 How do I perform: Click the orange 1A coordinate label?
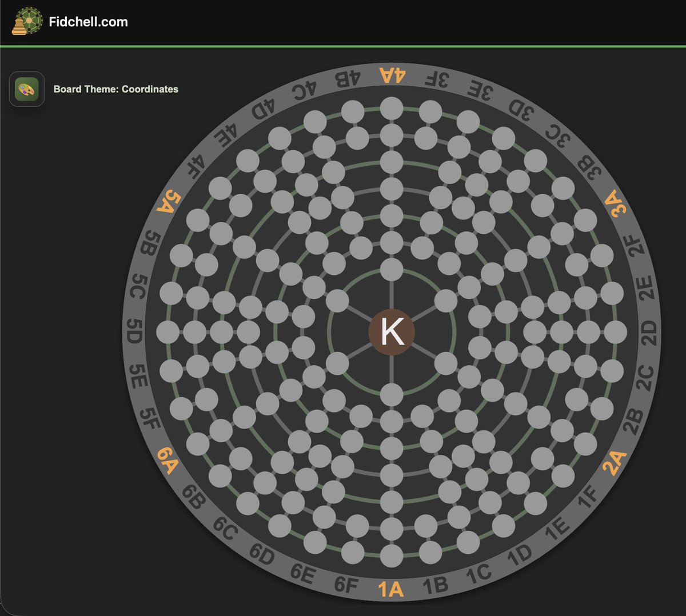[x=391, y=589]
